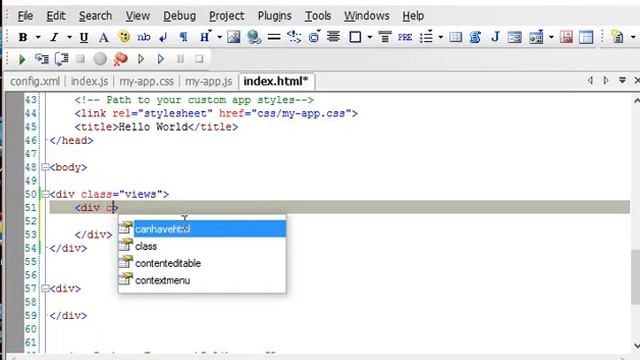Open the form control dropdown arrow
The width and height of the screenshot is (640, 360).
coord(551,37)
